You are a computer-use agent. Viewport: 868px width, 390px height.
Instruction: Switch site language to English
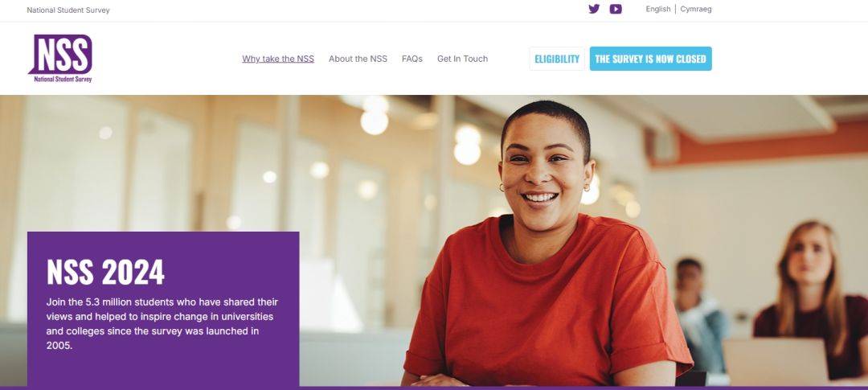657,9
